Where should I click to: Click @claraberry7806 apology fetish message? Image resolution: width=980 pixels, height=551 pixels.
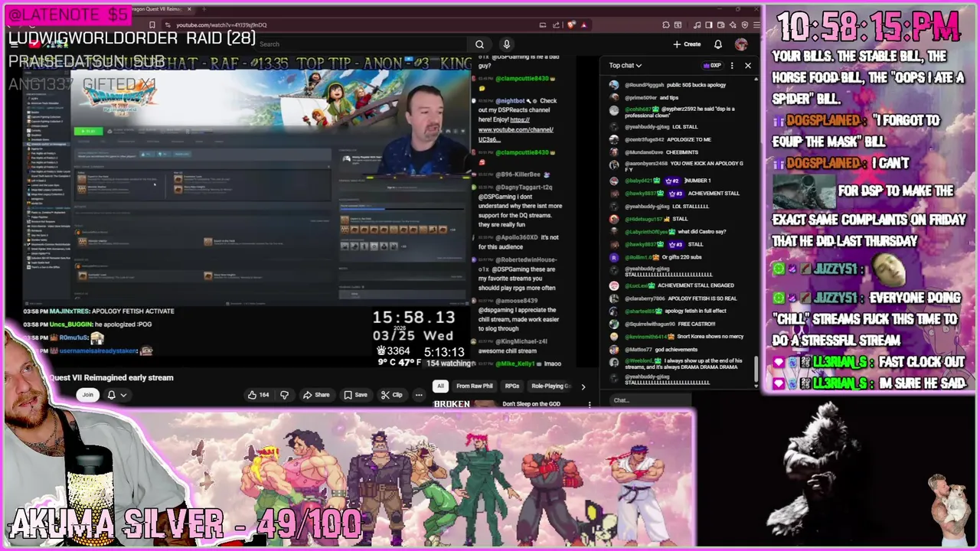[x=701, y=298]
